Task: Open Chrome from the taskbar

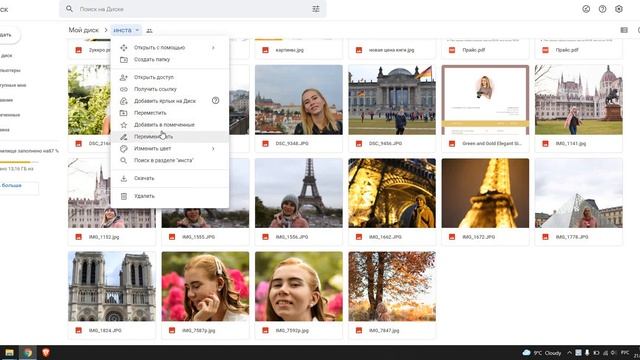Action: click(28, 352)
